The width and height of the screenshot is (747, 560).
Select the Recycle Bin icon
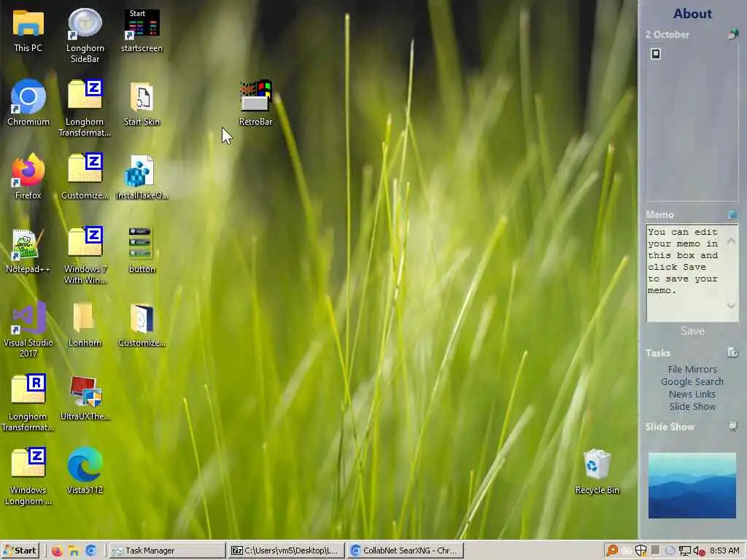597,472
